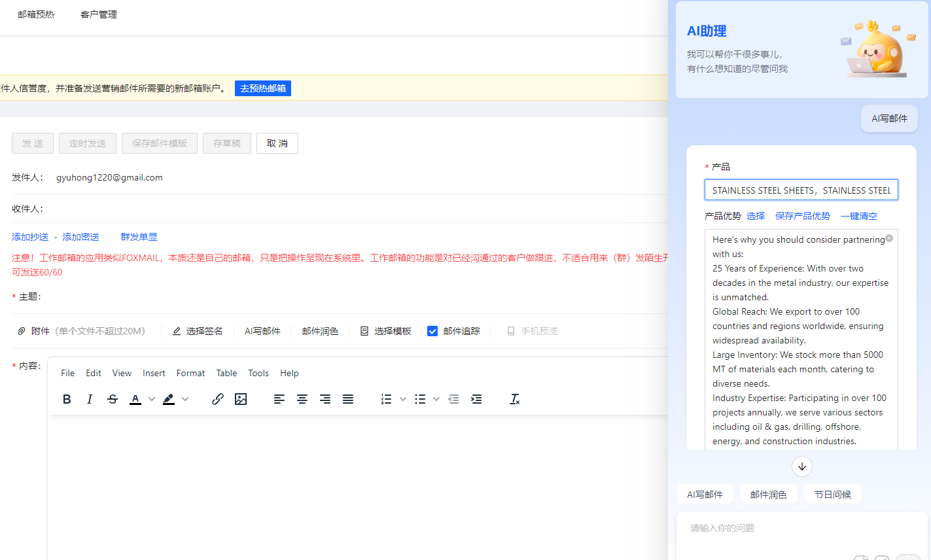This screenshot has height=560, width=931.
Task: Center align the text
Action: click(302, 399)
